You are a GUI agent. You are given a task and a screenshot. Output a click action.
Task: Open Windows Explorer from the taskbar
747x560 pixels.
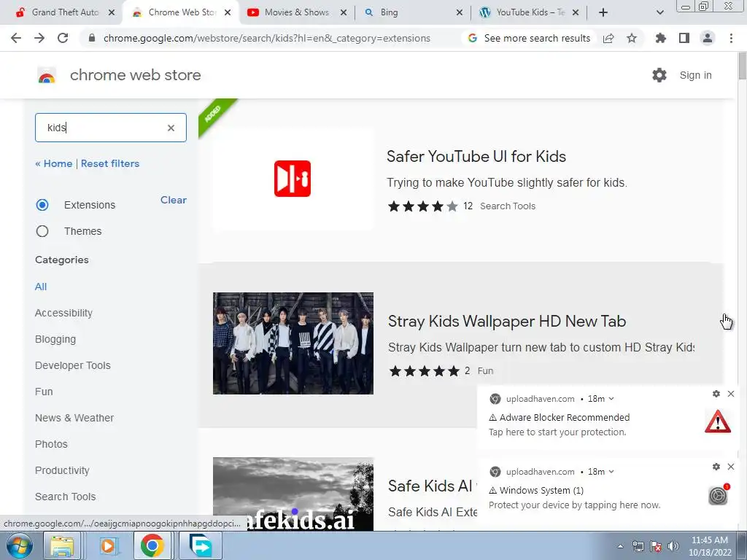(x=62, y=545)
